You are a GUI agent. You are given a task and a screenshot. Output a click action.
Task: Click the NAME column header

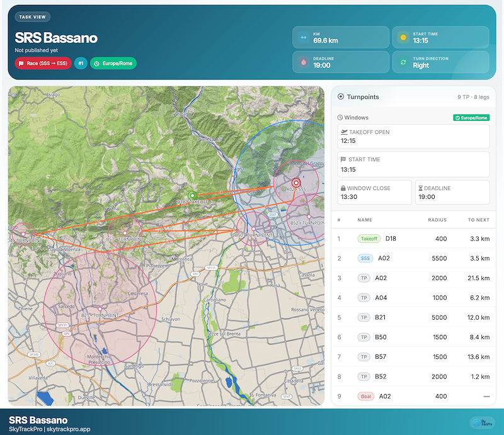[365, 220]
